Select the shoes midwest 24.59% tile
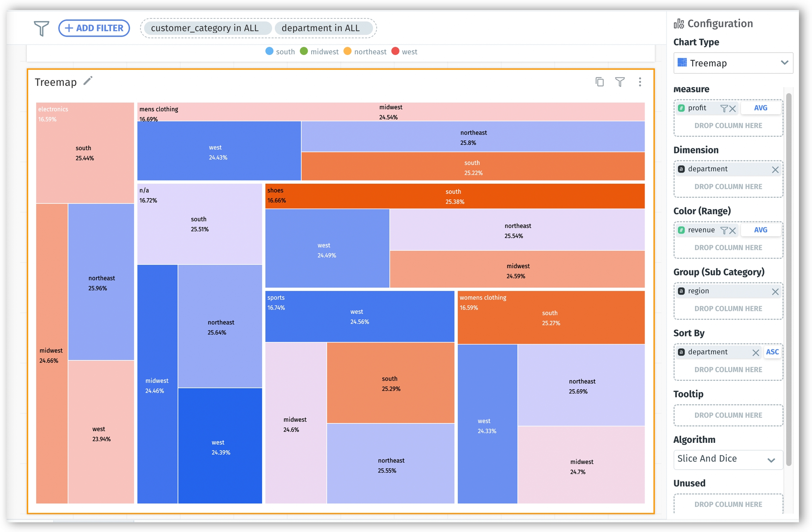812x532 pixels. coord(517,270)
